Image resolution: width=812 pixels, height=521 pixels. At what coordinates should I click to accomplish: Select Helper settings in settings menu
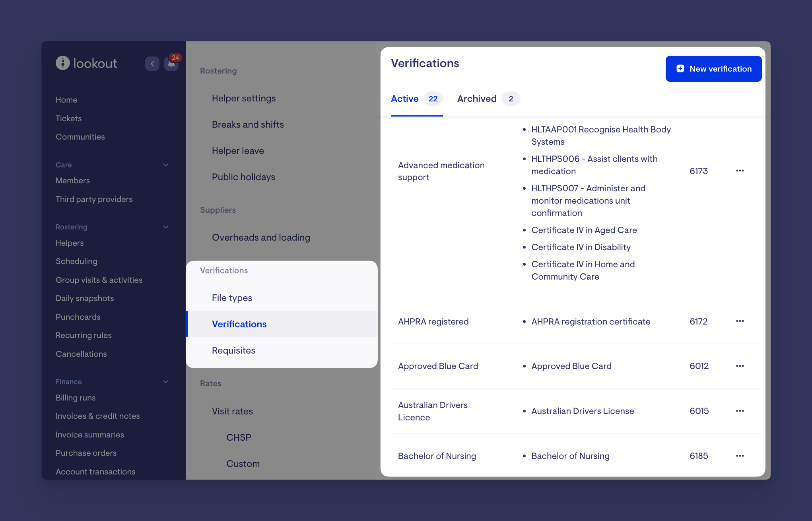(x=244, y=98)
